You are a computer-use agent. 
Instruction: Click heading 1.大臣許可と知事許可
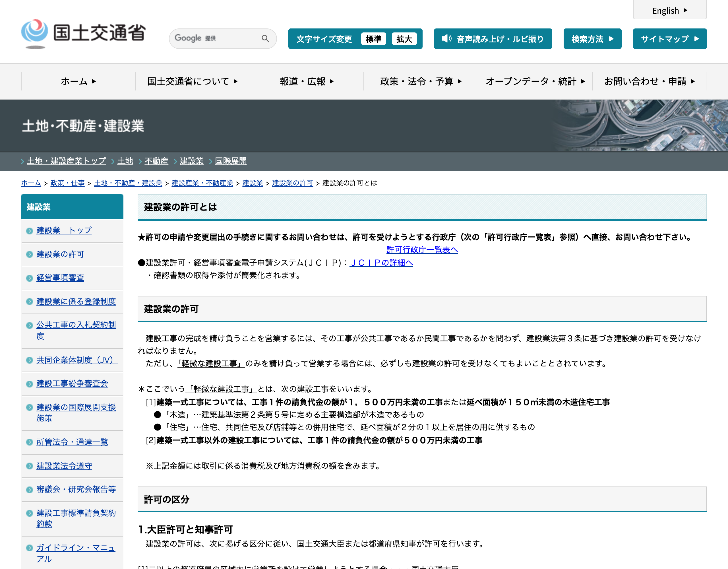pos(185,530)
